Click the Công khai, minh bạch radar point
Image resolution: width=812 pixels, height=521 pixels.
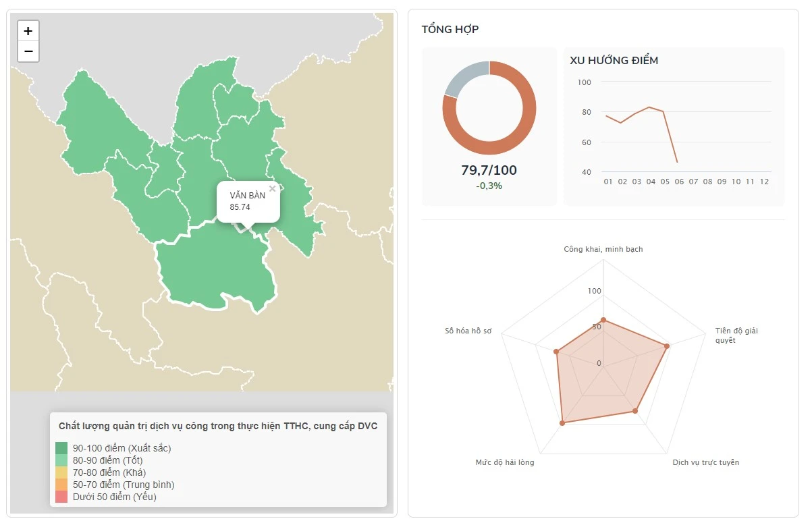603,320
